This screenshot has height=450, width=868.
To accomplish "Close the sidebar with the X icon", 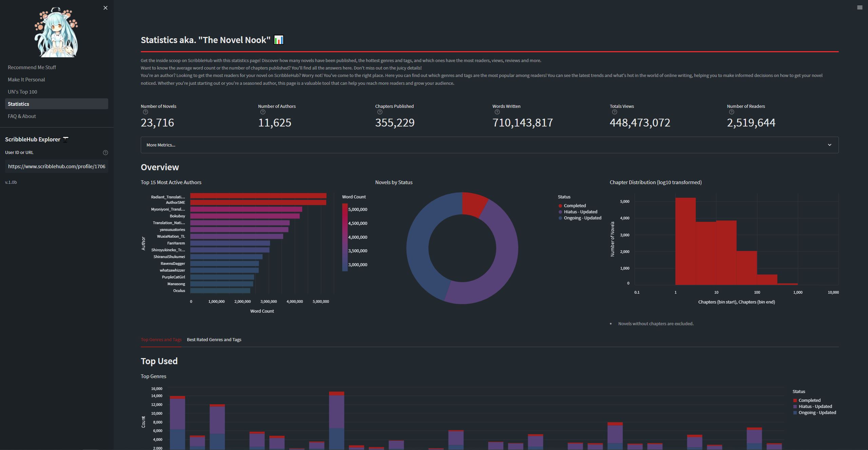I will tap(105, 8).
